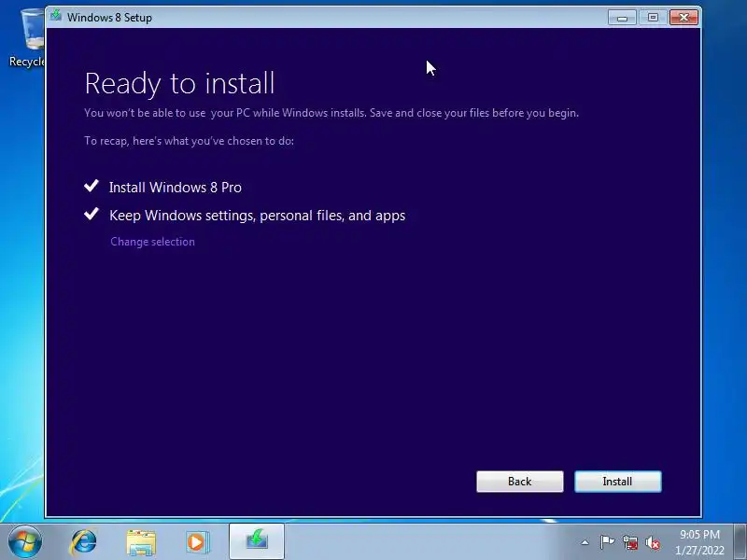Close the Windows 8 Setup window

click(684, 18)
